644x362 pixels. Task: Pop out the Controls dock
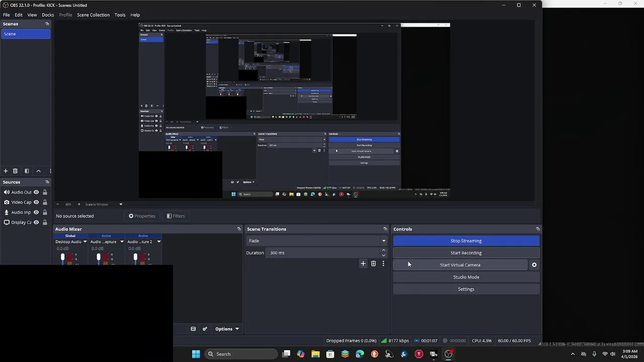[538, 229]
